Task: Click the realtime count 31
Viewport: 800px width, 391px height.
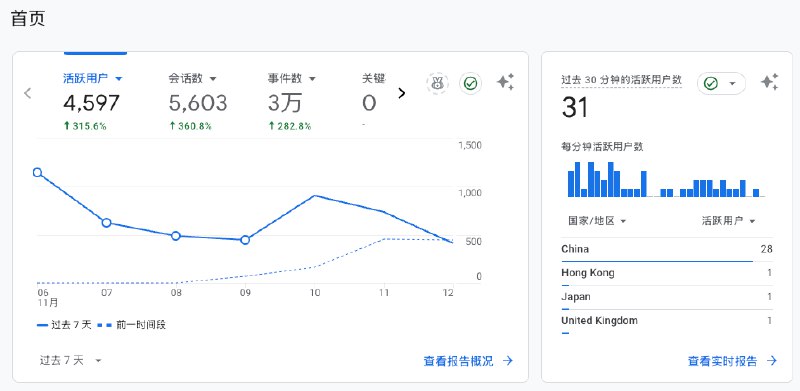Action: click(575, 108)
